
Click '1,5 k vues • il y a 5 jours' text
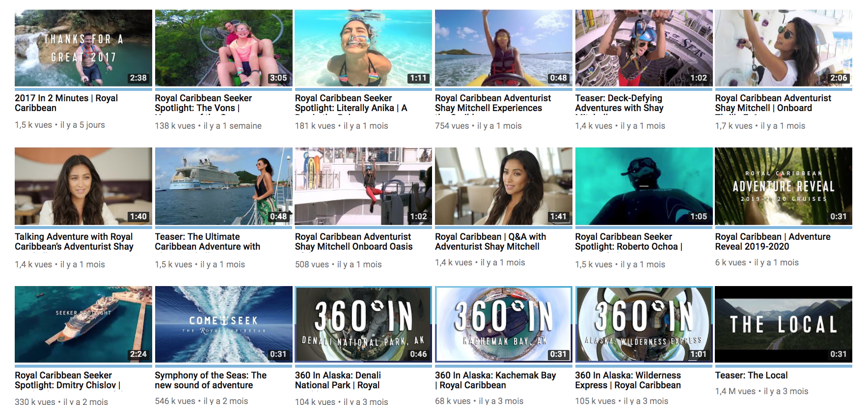(x=60, y=125)
